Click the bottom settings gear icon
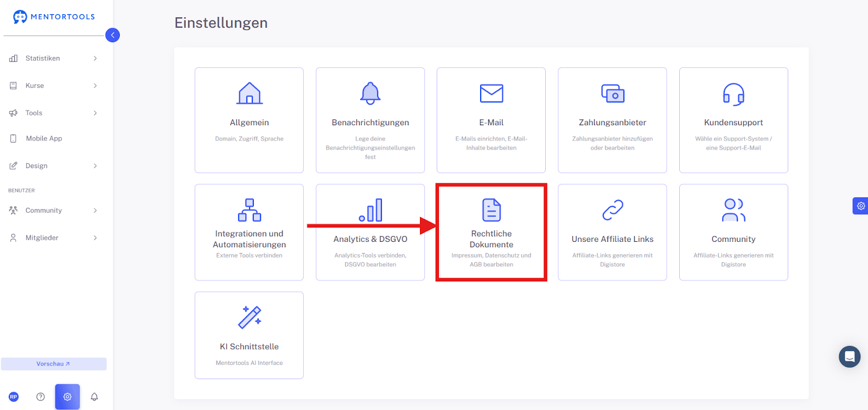The height and width of the screenshot is (410, 868). (x=67, y=397)
